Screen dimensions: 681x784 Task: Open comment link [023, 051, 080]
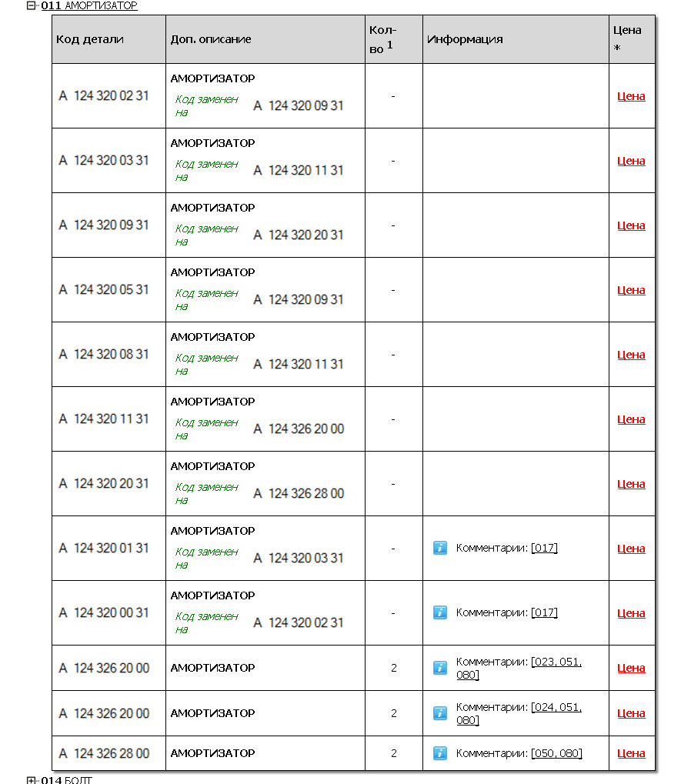pyautogui.click(x=519, y=668)
